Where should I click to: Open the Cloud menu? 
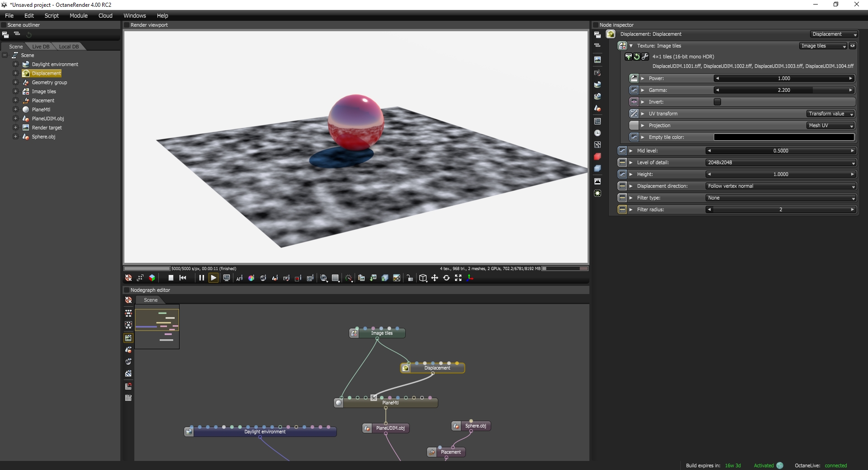[x=105, y=15]
